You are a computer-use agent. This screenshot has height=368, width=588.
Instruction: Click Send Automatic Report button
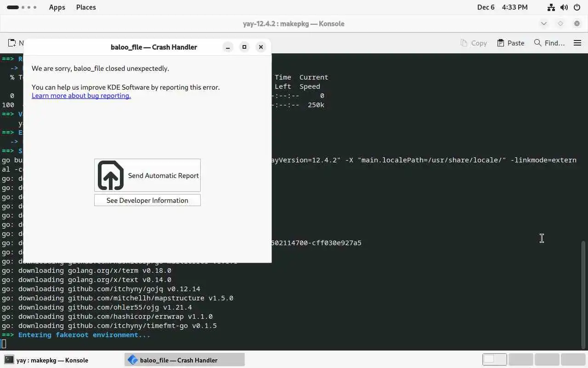pos(147,175)
